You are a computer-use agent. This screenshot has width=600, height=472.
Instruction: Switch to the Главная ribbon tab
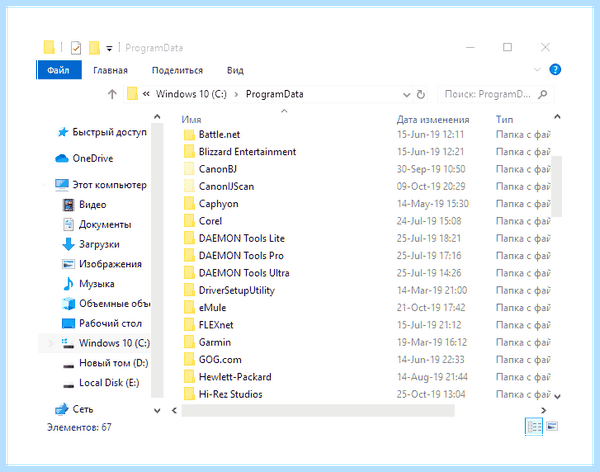110,70
